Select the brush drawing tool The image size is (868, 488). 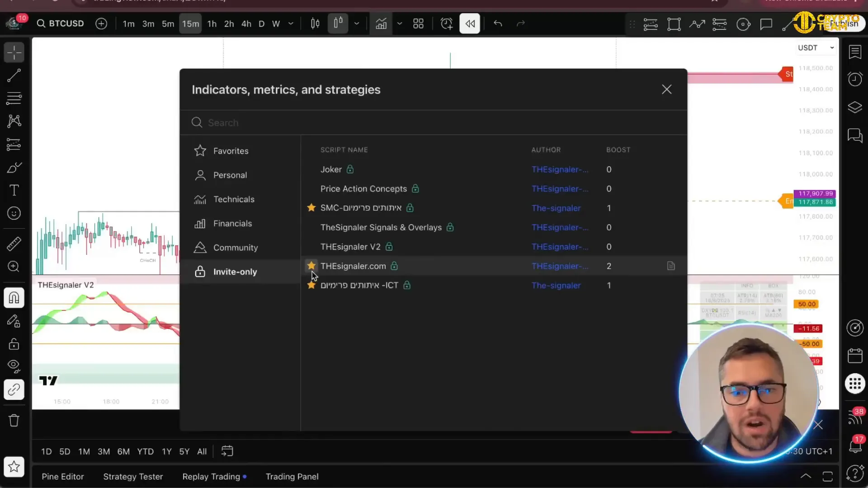coord(14,168)
